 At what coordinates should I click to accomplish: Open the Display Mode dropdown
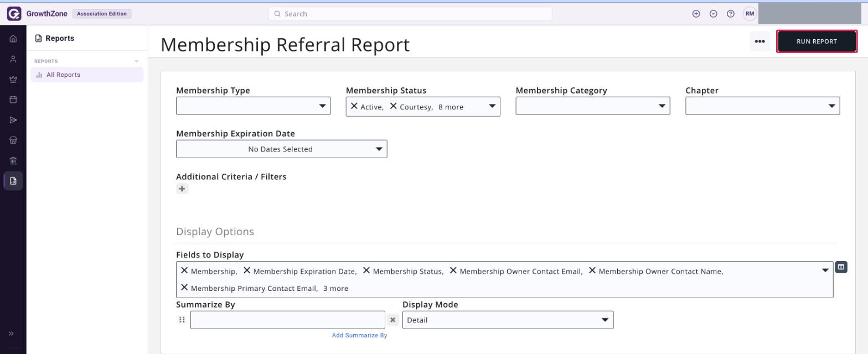coord(508,320)
